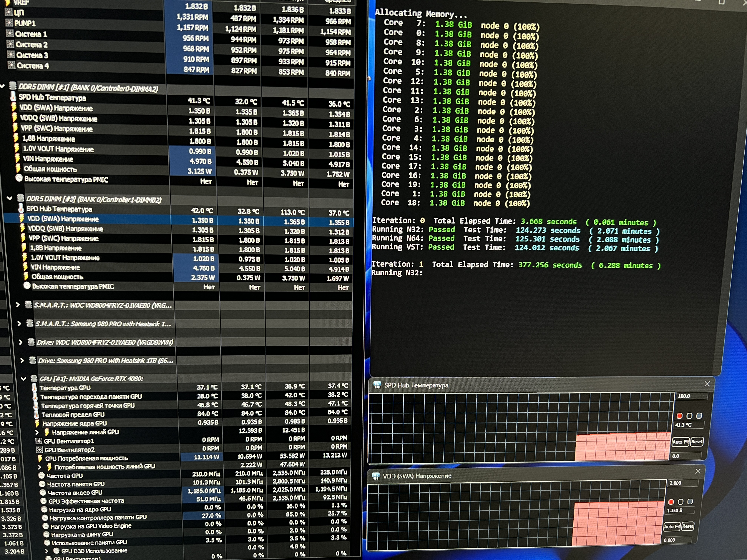
Task: Click the RAM chip icon beside DDR5 DIMM [#1]
Action: tap(13, 86)
